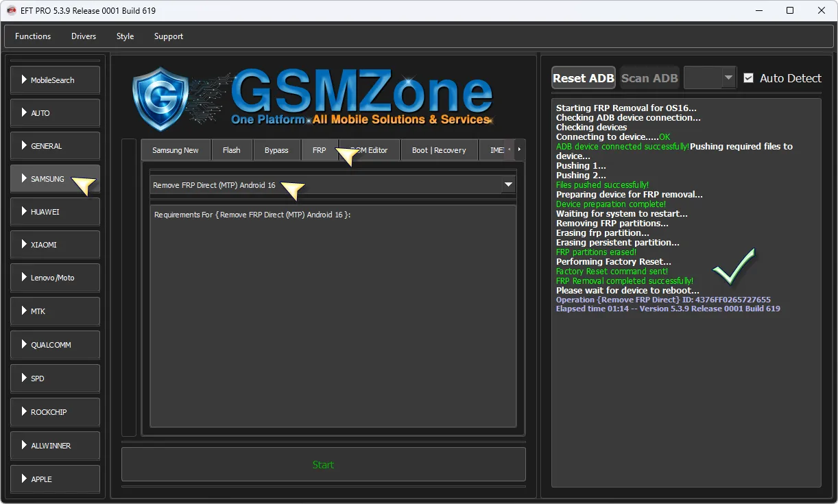
Task: Expand the ADB device port combo box
Action: coord(728,78)
